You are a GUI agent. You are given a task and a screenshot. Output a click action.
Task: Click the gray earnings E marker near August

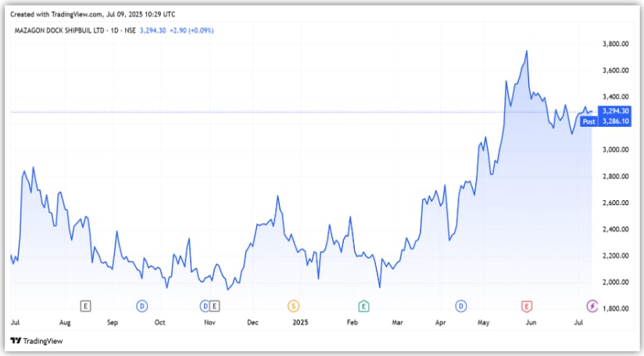(86, 305)
